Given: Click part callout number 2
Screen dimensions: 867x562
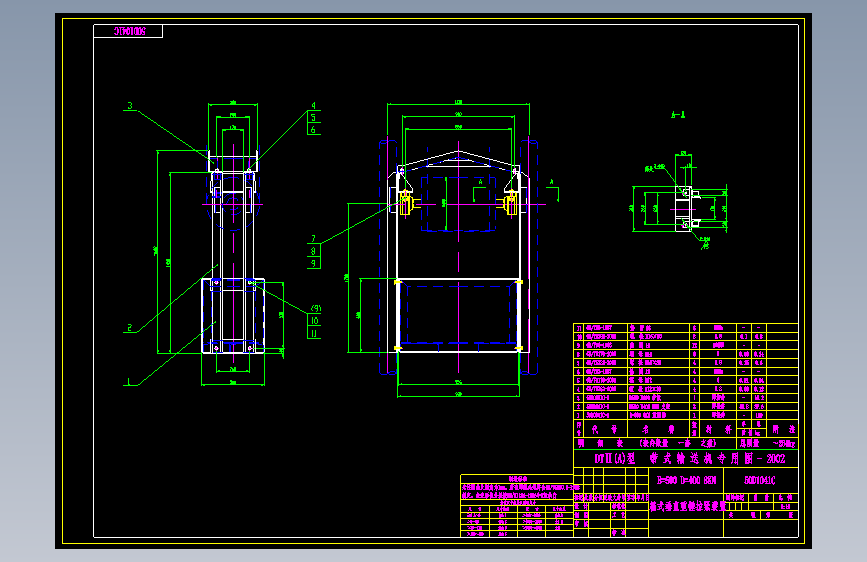Looking at the screenshot, I should [130, 327].
